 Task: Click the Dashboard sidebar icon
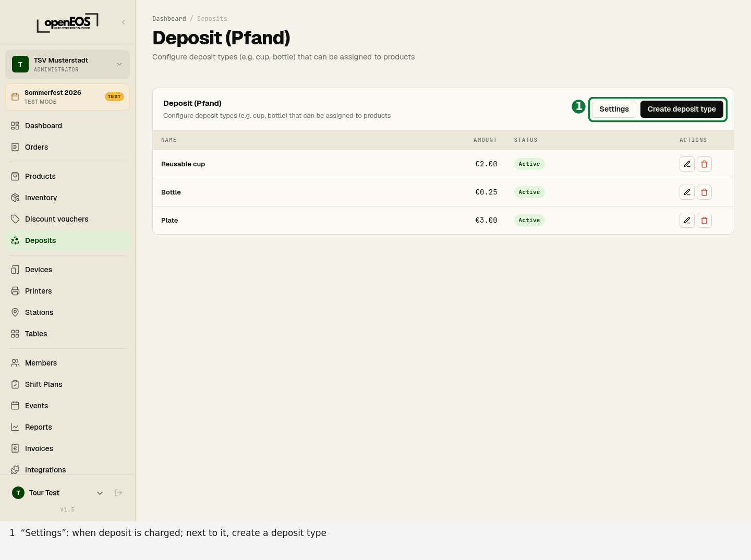(x=15, y=126)
